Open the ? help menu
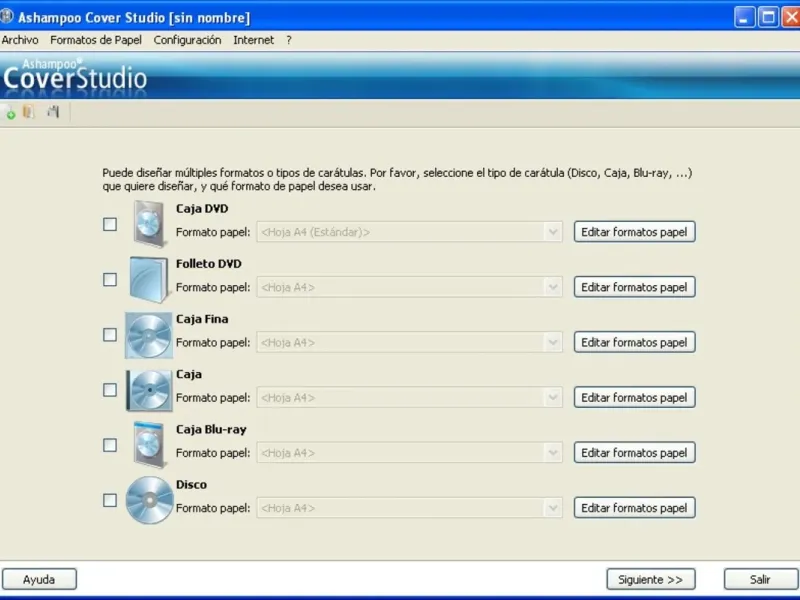 289,40
